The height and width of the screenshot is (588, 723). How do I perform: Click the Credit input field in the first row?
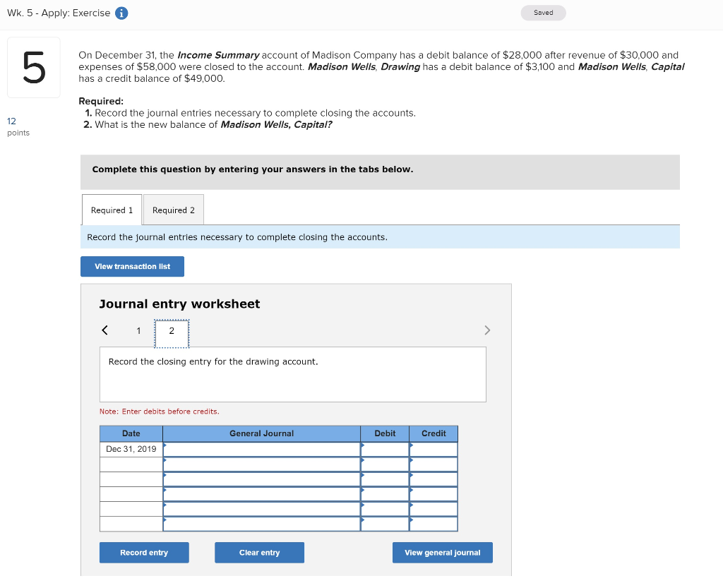click(433, 448)
